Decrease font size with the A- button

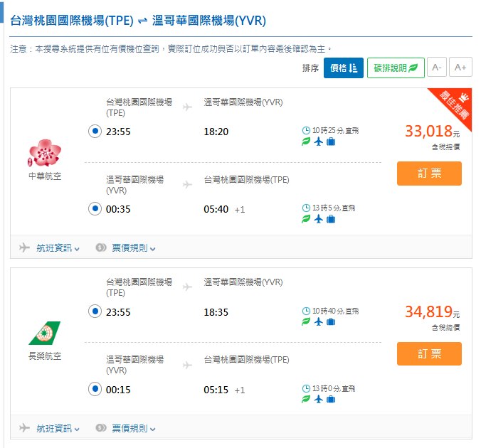pyautogui.click(x=436, y=68)
